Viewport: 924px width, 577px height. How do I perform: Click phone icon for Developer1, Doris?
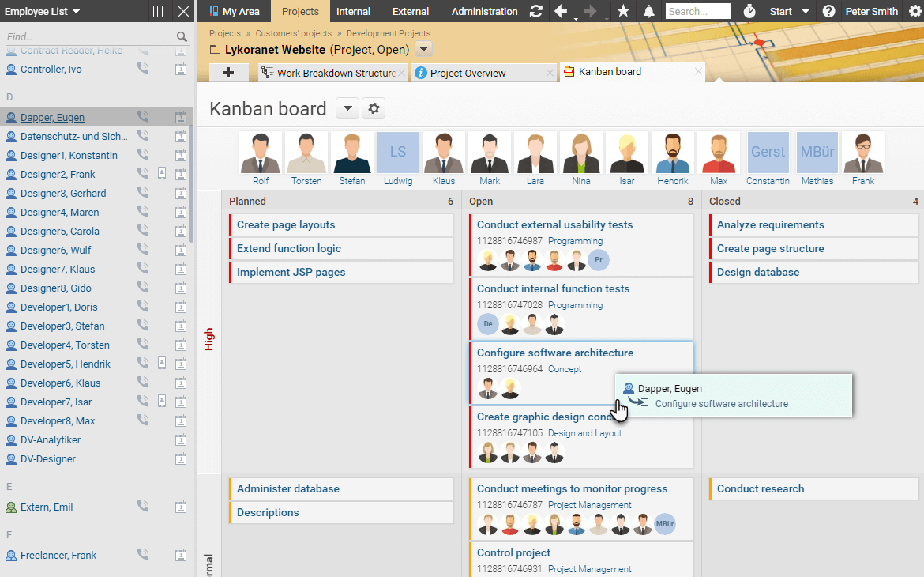143,306
